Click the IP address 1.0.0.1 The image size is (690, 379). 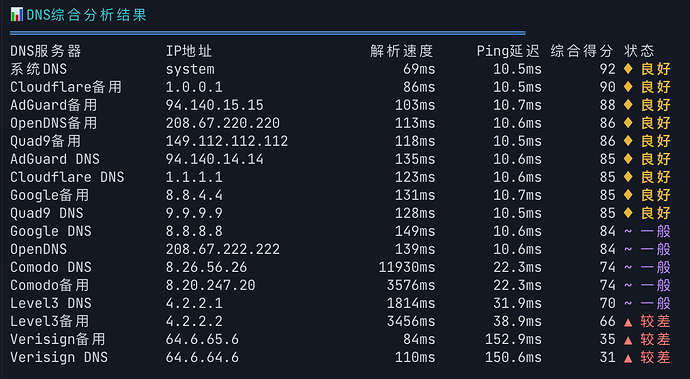point(194,87)
